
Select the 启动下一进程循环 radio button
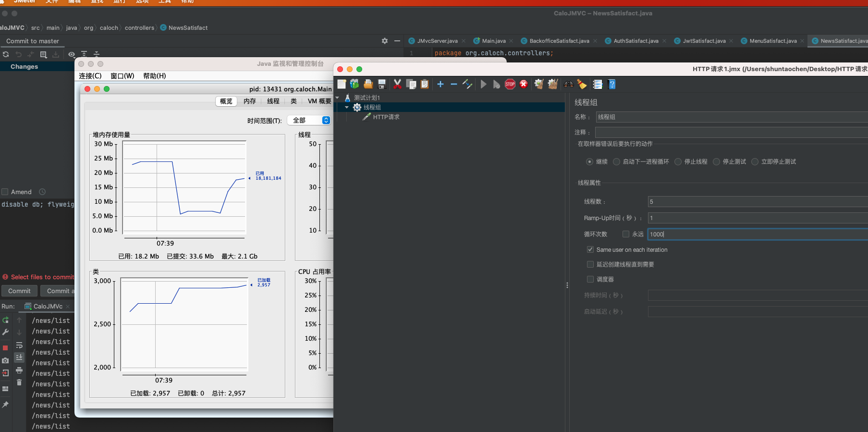tap(616, 161)
